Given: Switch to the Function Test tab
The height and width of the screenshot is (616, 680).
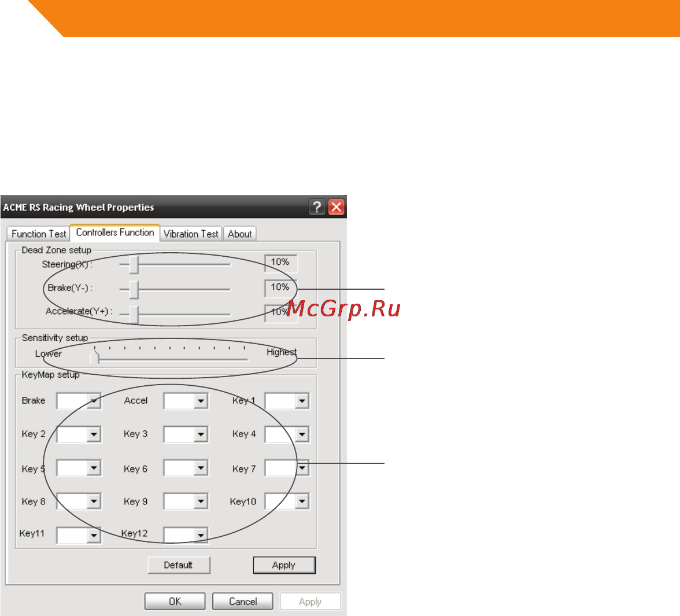Looking at the screenshot, I should point(39,234).
